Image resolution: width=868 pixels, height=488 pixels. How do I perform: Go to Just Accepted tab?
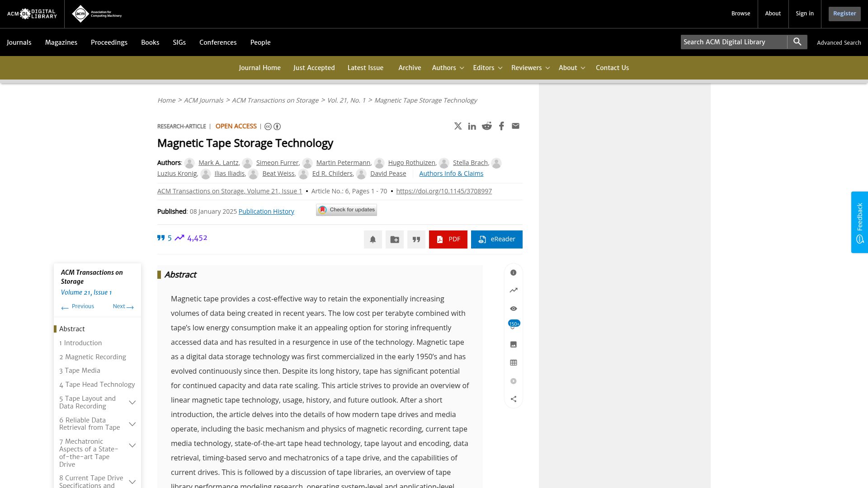click(314, 68)
